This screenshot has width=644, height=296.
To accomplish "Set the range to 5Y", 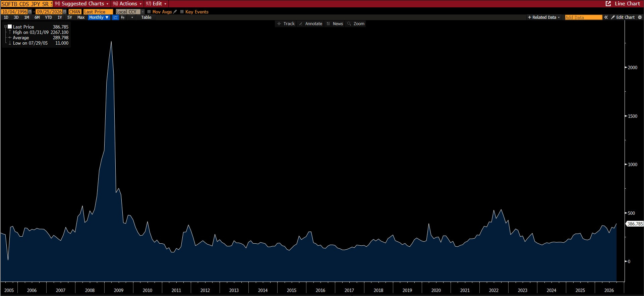I will pyautogui.click(x=70, y=17).
